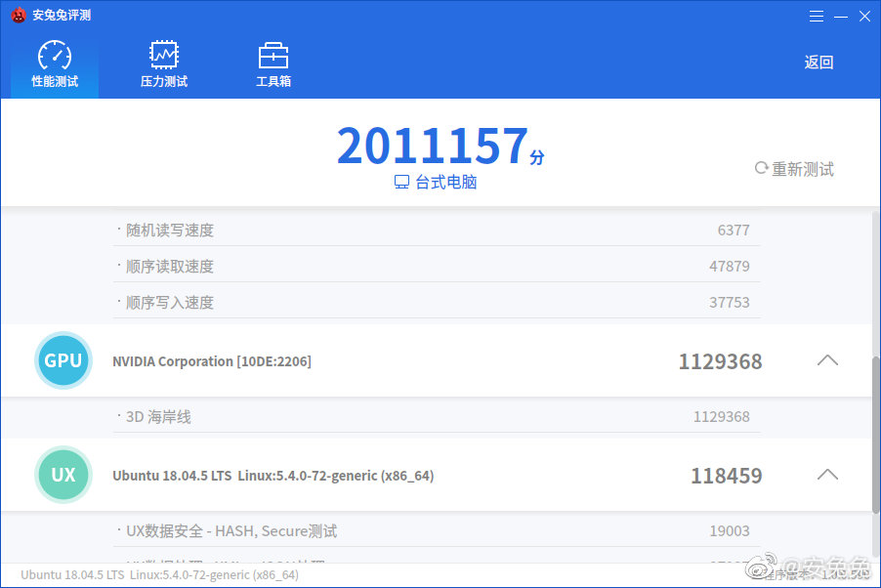The width and height of the screenshot is (881, 588).
Task: Click the blue GPU badge icon
Action: pos(63,360)
